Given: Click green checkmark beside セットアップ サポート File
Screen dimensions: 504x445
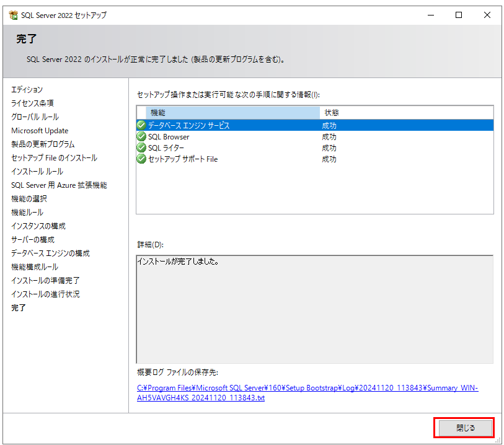Looking at the screenshot, I should (x=141, y=159).
